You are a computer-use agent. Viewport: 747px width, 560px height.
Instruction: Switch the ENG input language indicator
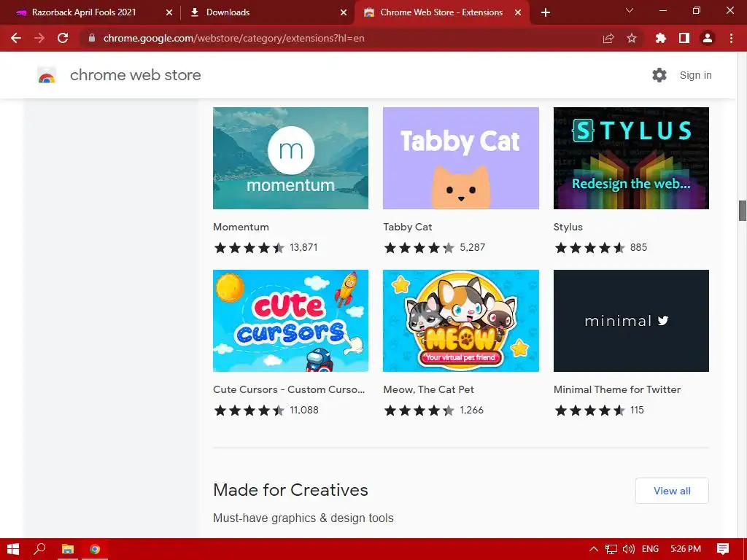pyautogui.click(x=650, y=549)
